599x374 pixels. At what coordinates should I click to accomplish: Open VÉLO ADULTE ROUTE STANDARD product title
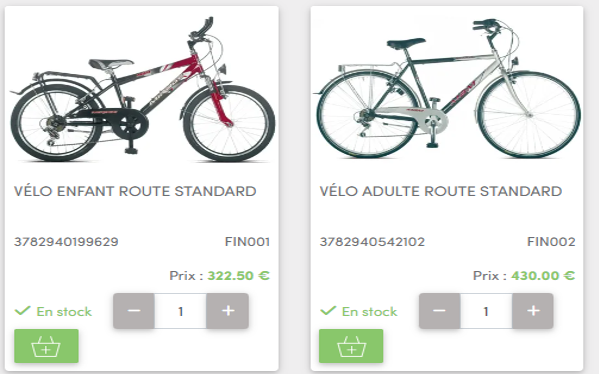coord(440,191)
